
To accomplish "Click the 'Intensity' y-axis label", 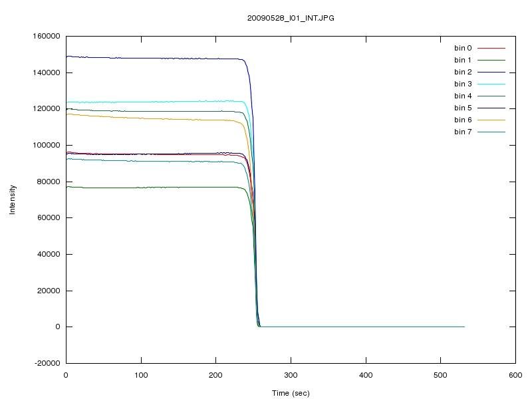I will coord(13,199).
